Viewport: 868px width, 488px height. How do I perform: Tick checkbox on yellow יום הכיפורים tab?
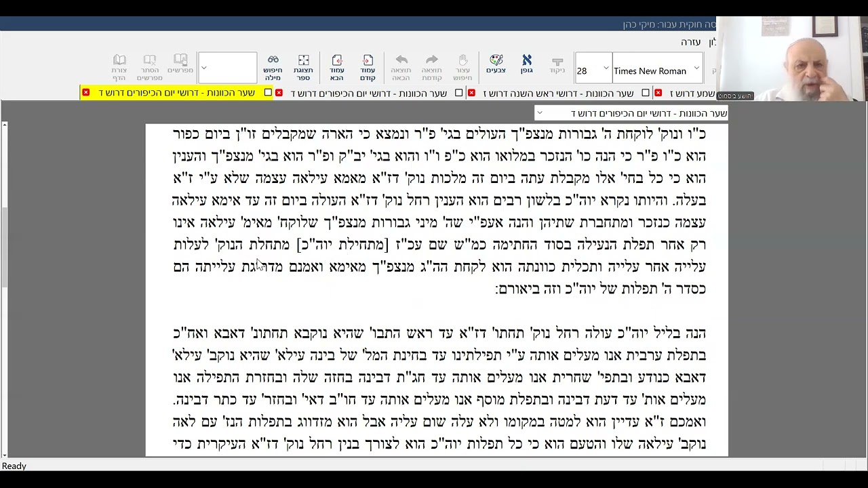pyautogui.click(x=268, y=93)
